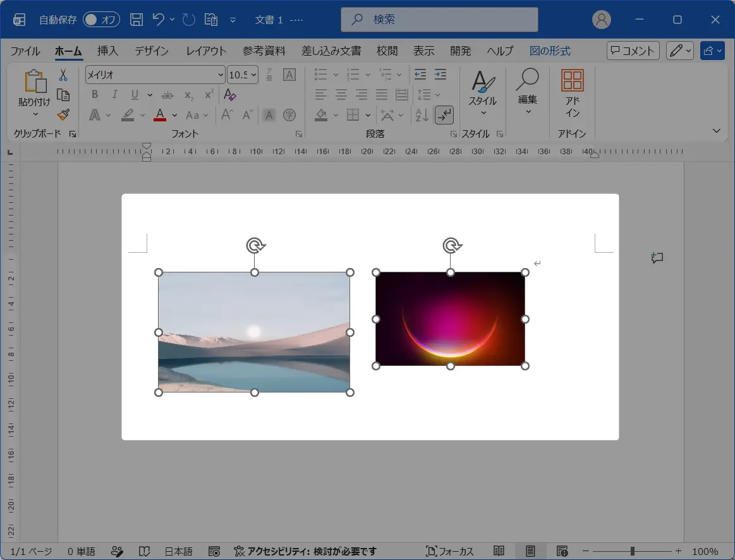Click the Sort A-Z icon
735x560 pixels.
[x=422, y=115]
